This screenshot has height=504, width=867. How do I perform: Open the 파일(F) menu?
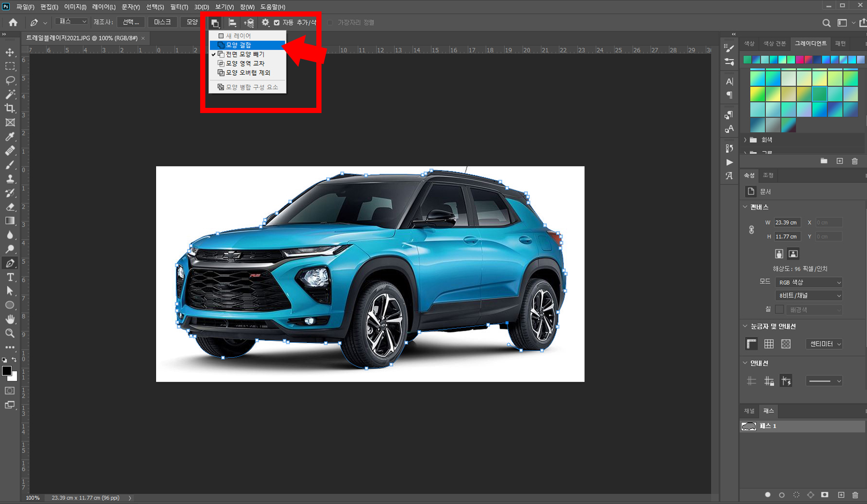pos(25,7)
